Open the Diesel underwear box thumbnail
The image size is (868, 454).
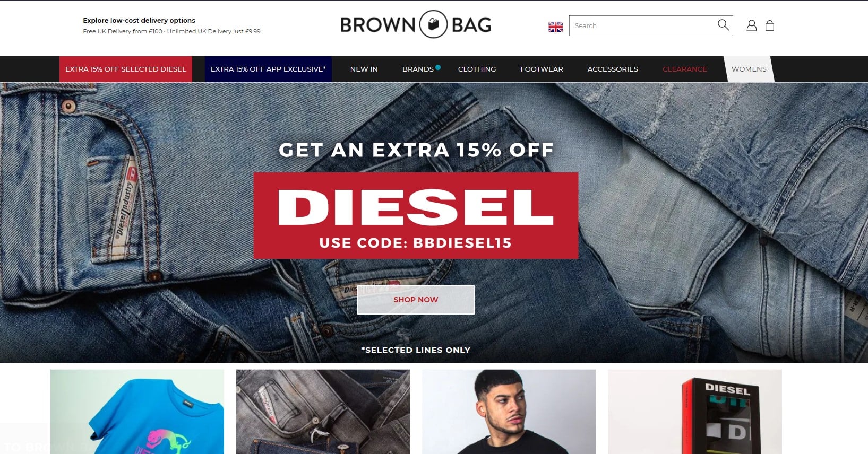pos(694,412)
